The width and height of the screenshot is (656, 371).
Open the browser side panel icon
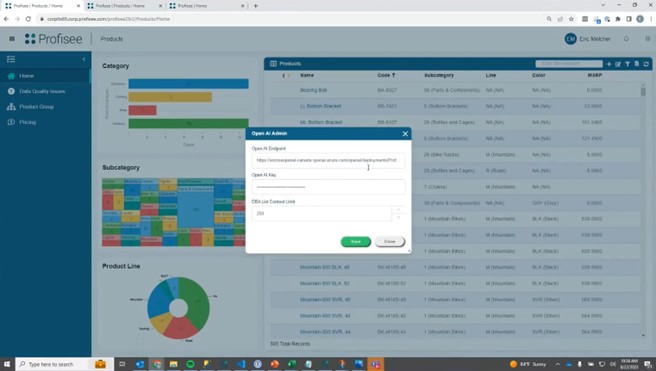pyautogui.click(x=629, y=19)
